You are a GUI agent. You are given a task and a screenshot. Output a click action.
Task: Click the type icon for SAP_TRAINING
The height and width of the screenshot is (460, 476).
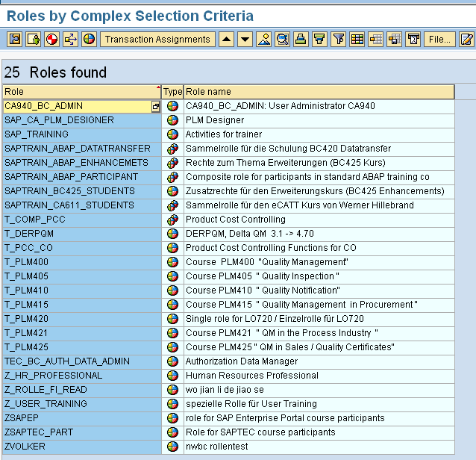pos(172,134)
